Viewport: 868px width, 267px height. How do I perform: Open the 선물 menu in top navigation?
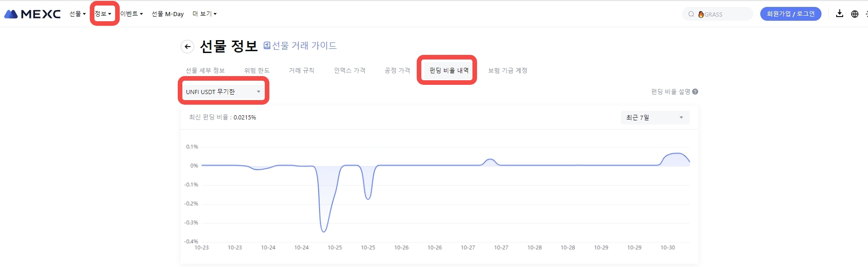tap(77, 14)
